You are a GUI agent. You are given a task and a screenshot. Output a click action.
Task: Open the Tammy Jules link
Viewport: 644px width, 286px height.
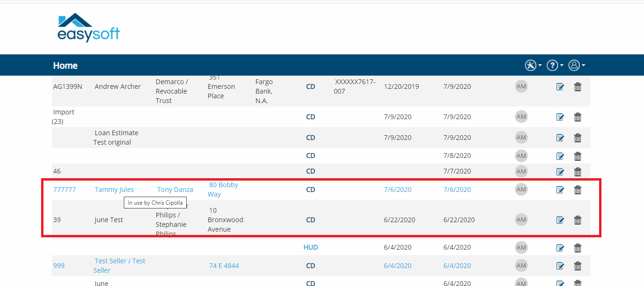tap(114, 190)
